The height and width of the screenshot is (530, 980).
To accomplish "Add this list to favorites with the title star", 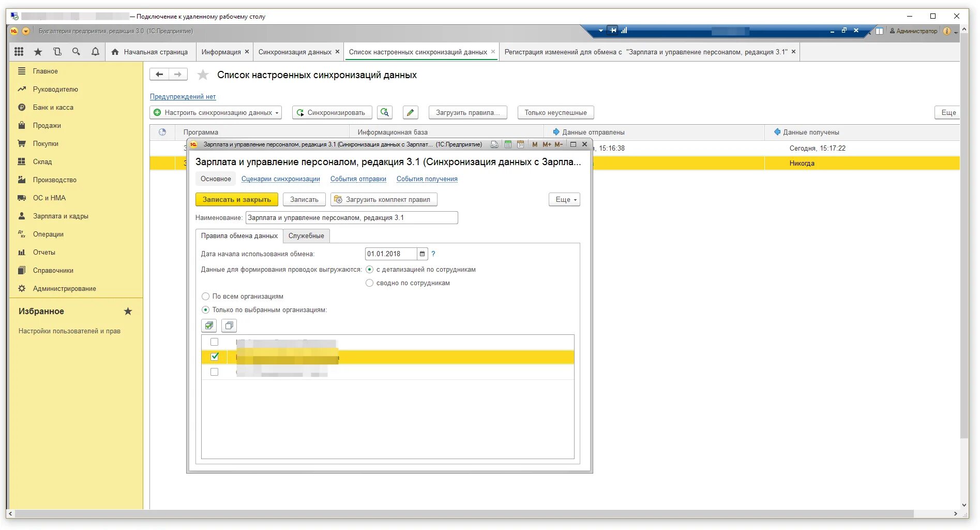I will pos(203,75).
